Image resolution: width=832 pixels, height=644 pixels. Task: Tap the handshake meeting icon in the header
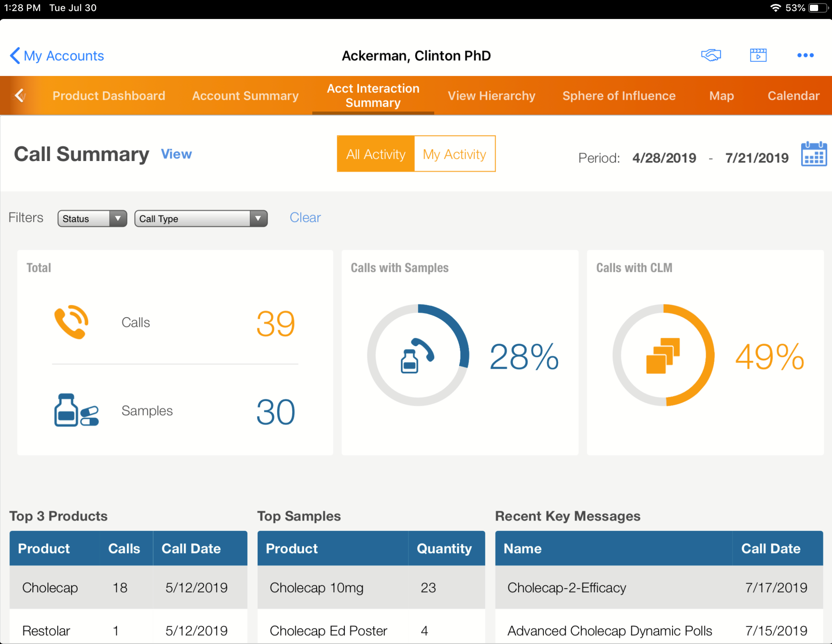(x=711, y=55)
